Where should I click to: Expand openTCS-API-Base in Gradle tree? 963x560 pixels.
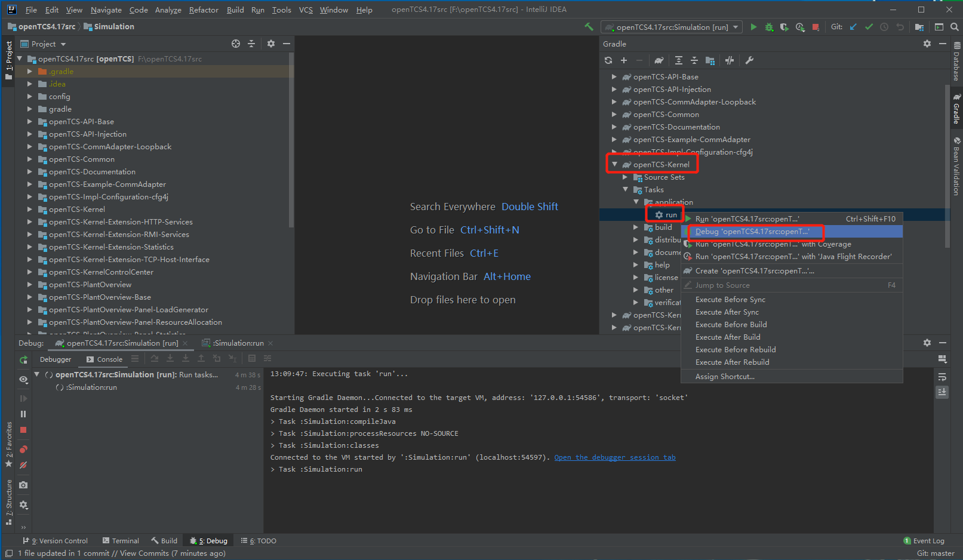point(614,76)
